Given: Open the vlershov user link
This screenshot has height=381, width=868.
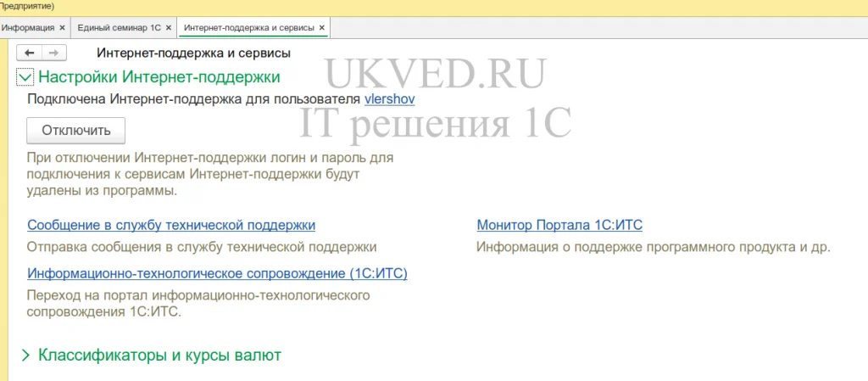Looking at the screenshot, I should 390,99.
